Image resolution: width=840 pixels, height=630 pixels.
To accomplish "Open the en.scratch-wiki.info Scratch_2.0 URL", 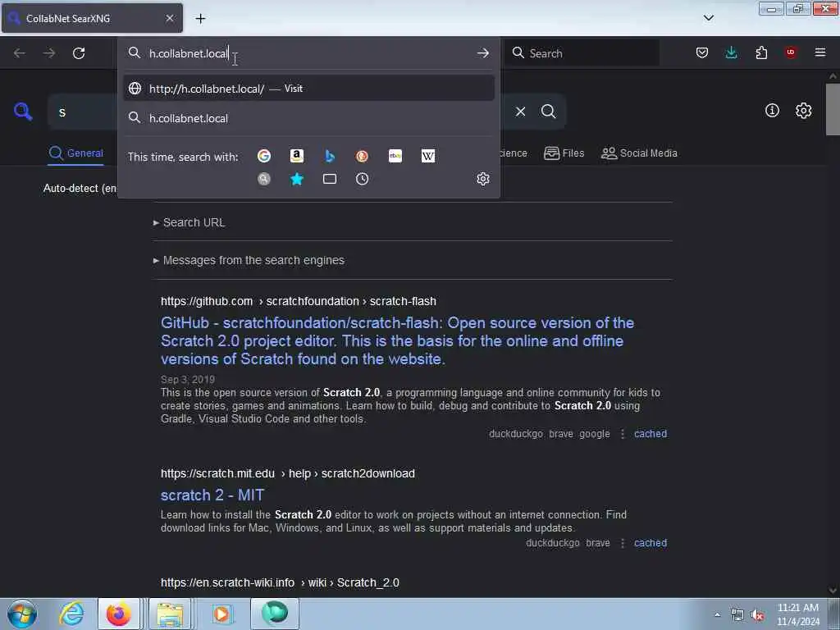I will click(x=280, y=583).
